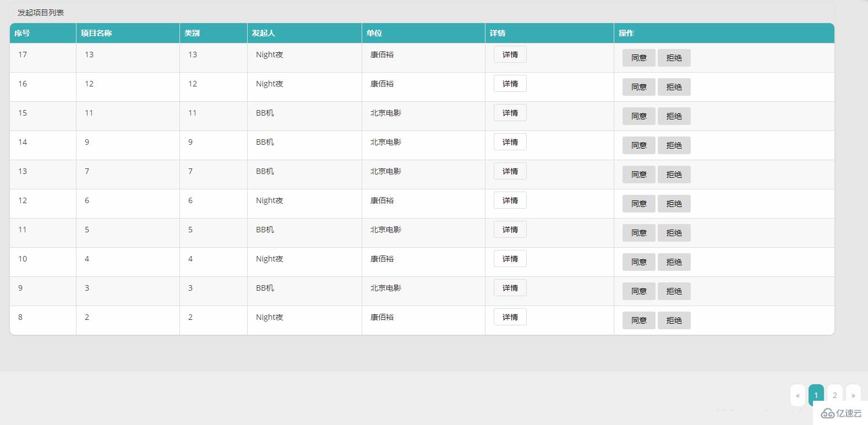
Task: Click 拒绝 in row number 17
Action: [x=674, y=58]
